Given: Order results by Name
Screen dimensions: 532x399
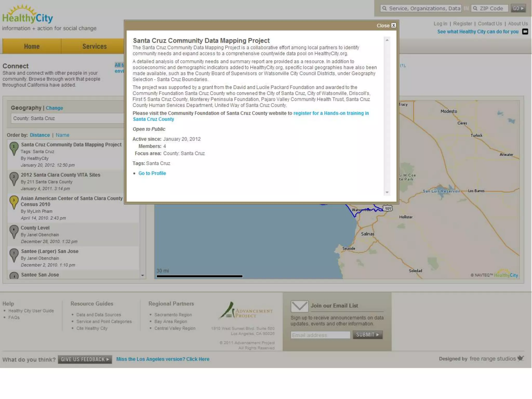Looking at the screenshot, I should point(62,135).
